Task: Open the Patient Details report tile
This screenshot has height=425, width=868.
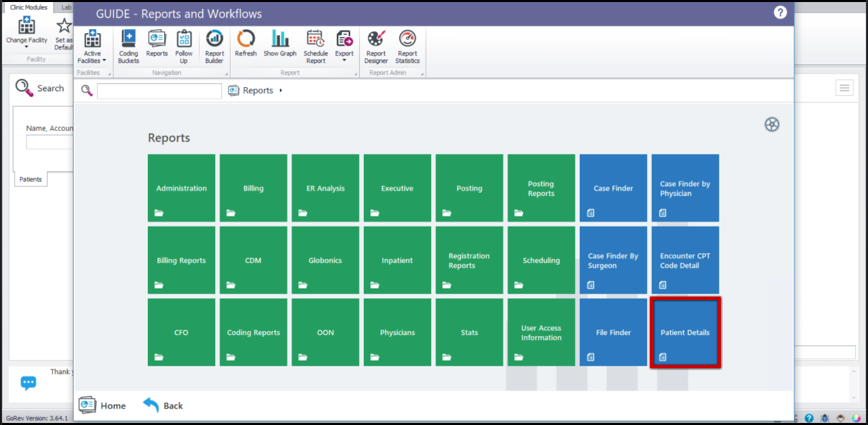Action: [x=685, y=332]
